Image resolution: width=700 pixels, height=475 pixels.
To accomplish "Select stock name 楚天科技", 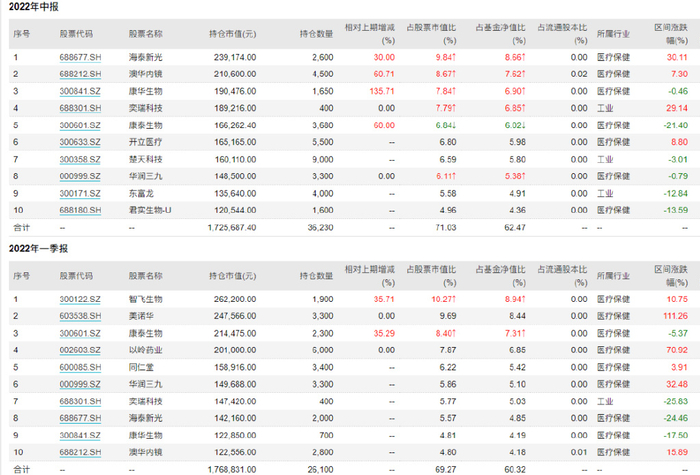I will coord(146,159).
